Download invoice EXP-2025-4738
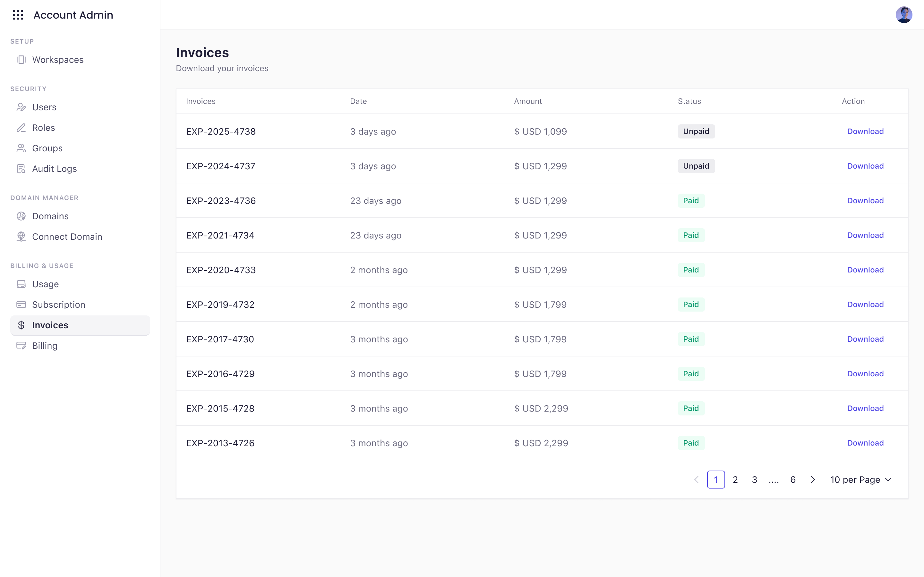The image size is (924, 577). point(865,131)
